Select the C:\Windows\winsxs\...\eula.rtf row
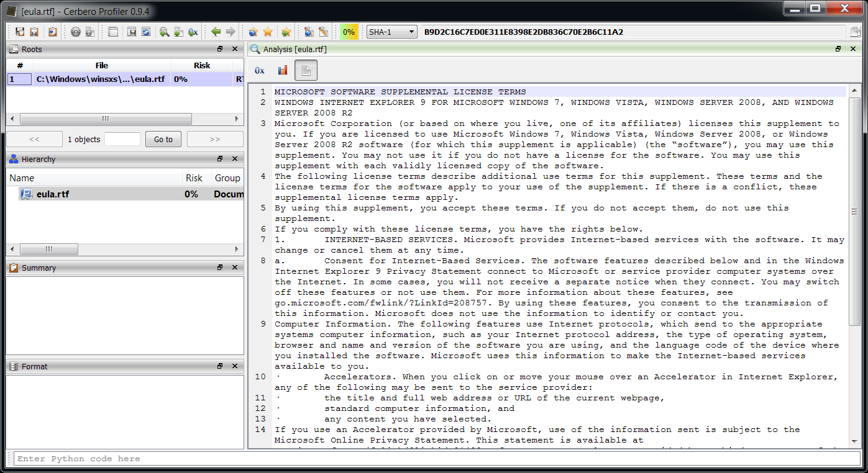Viewport: 868px width, 473px height. [126, 79]
